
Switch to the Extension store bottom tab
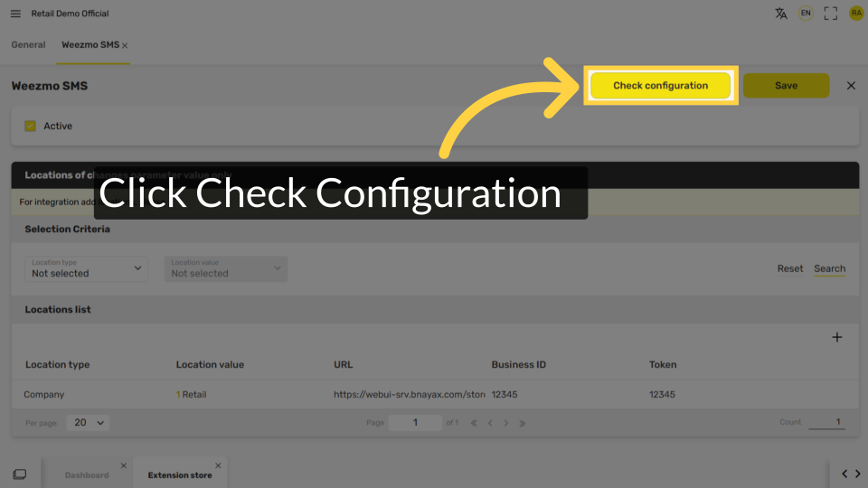pos(180,475)
